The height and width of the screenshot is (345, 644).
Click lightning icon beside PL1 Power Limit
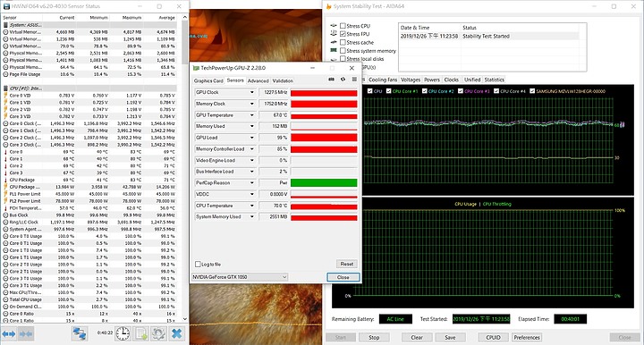[x=5, y=194]
